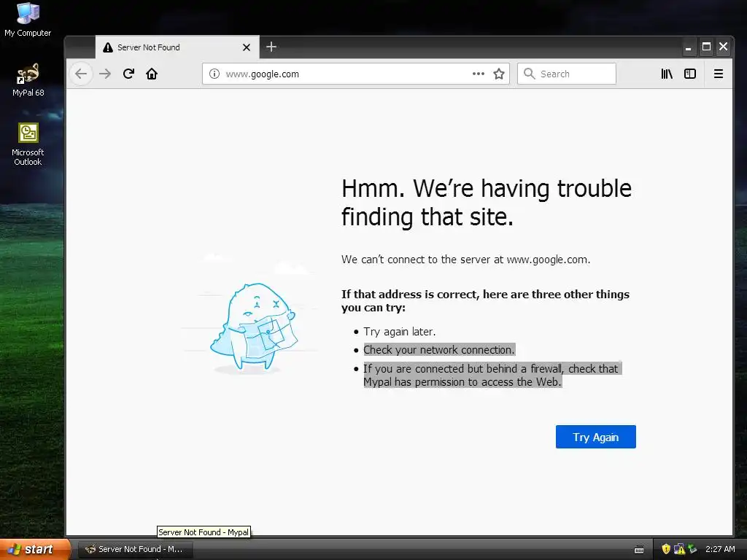Minimize the Mypal browser window
The width and height of the screenshot is (747, 560).
pos(688,47)
